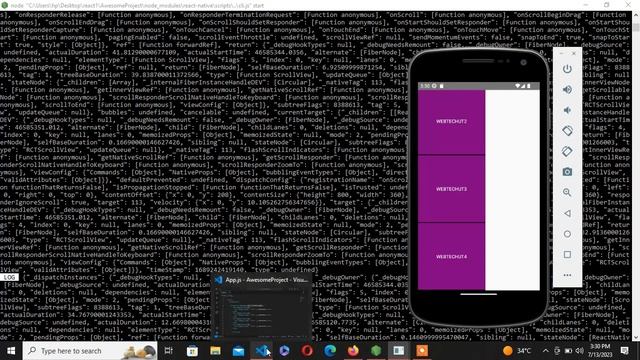Click the emulator power button

coord(567,69)
